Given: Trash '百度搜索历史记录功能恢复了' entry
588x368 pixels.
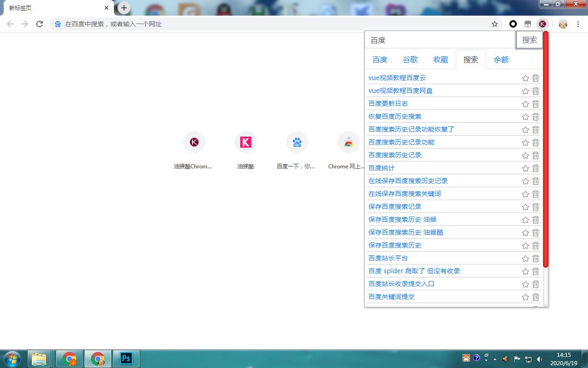Looking at the screenshot, I should pyautogui.click(x=536, y=130).
